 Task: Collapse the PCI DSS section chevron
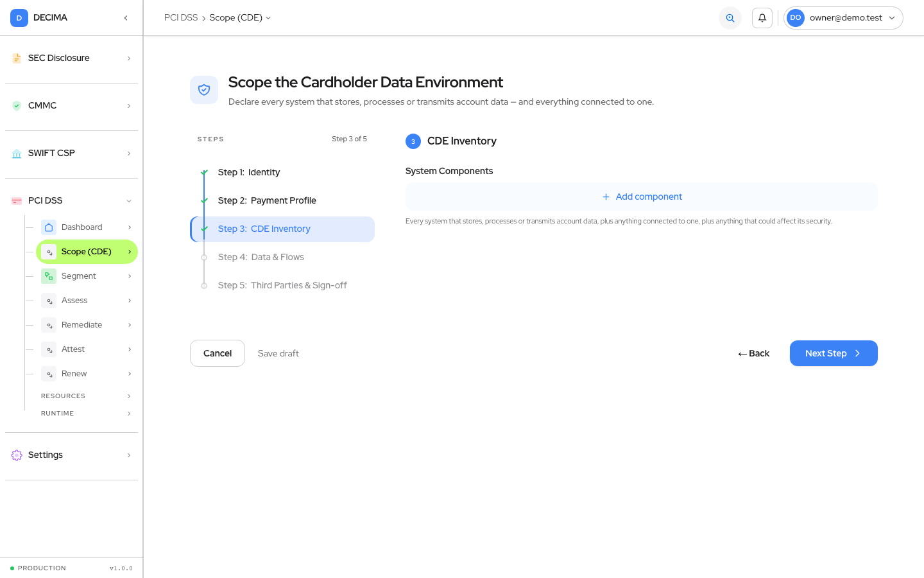[x=129, y=201]
